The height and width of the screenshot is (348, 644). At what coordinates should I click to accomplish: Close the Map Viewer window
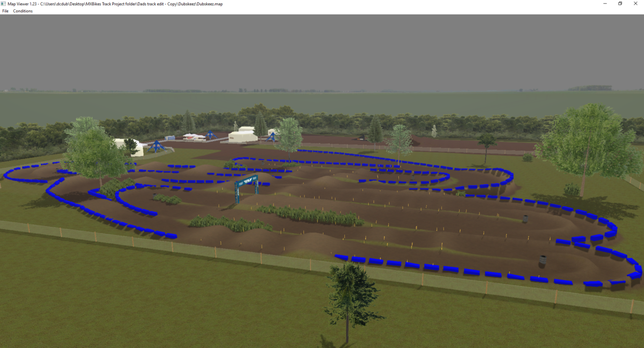pos(635,4)
